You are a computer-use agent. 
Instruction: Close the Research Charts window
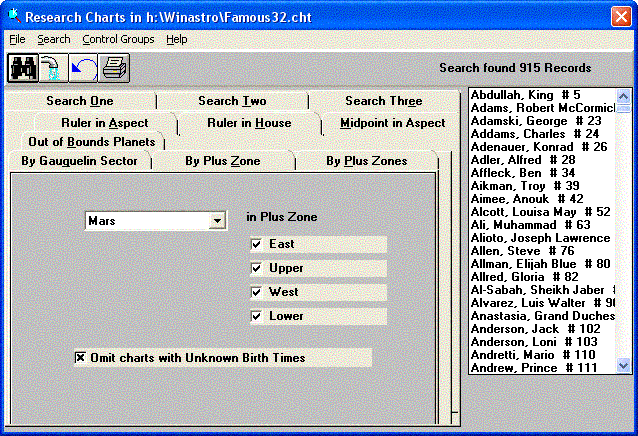pos(621,17)
